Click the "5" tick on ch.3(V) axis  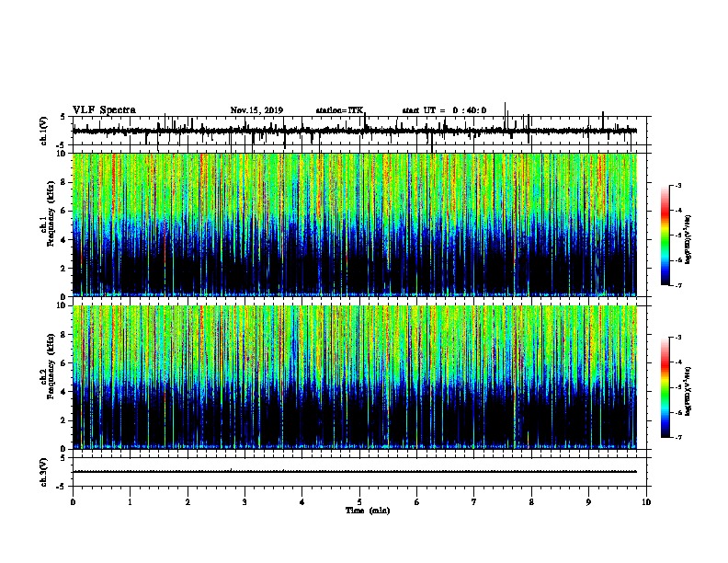pyautogui.click(x=63, y=458)
